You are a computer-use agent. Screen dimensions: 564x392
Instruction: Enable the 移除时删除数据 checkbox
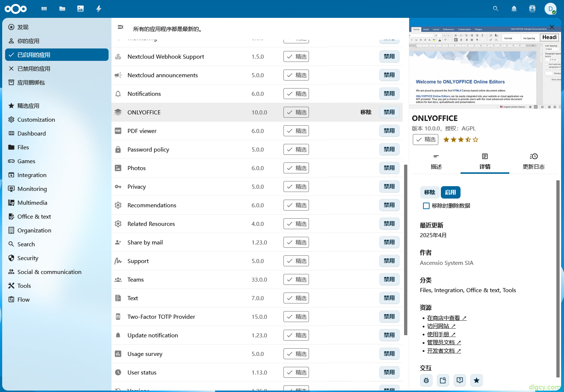(x=426, y=206)
